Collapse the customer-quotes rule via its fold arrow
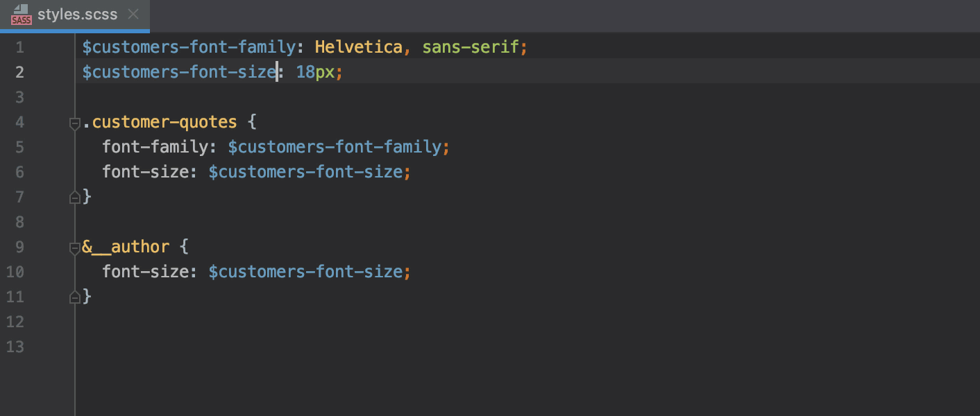Image resolution: width=980 pixels, height=416 pixels. pos(74,123)
